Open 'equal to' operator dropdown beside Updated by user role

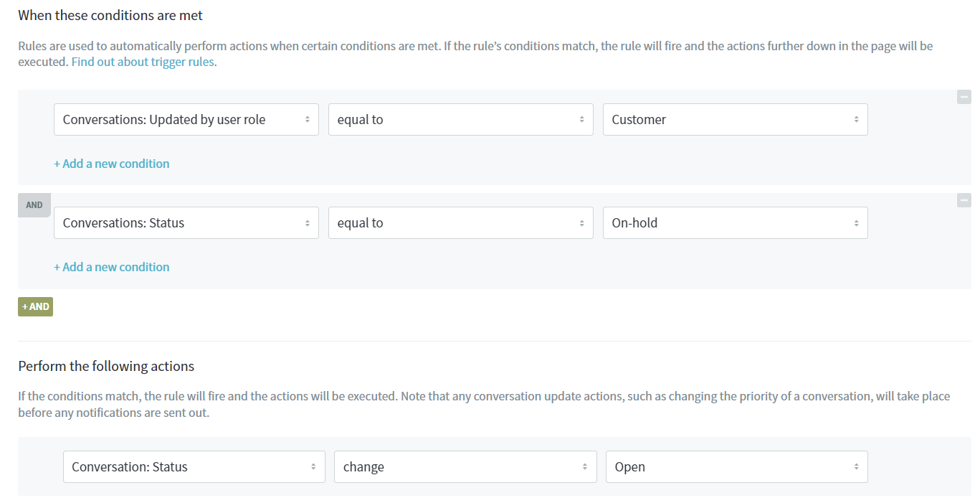click(x=460, y=120)
